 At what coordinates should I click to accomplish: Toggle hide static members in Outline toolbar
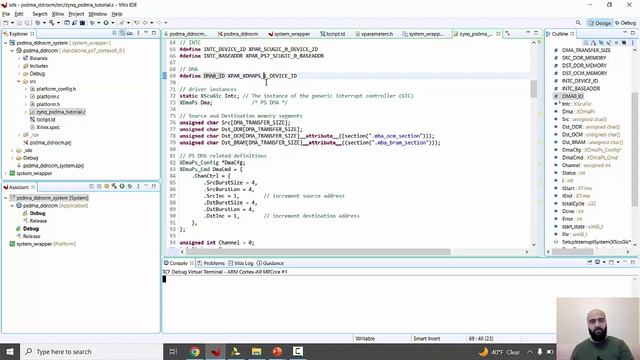click(609, 42)
